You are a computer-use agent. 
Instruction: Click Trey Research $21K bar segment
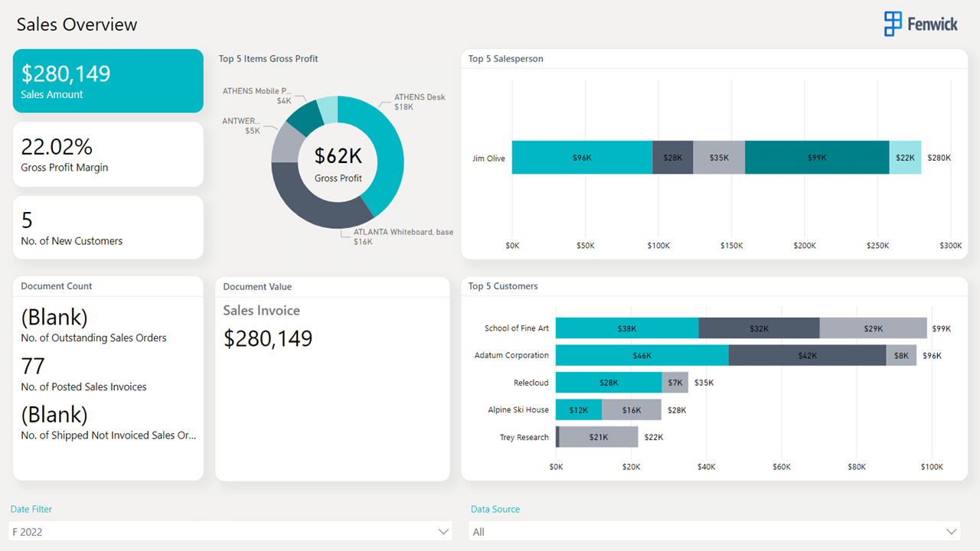(x=599, y=437)
